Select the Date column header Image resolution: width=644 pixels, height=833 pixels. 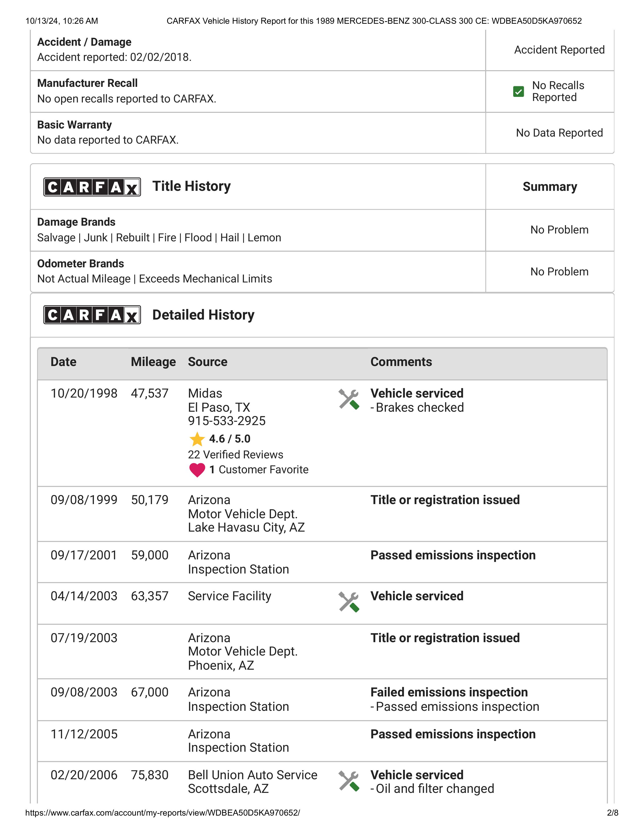[x=63, y=361]
